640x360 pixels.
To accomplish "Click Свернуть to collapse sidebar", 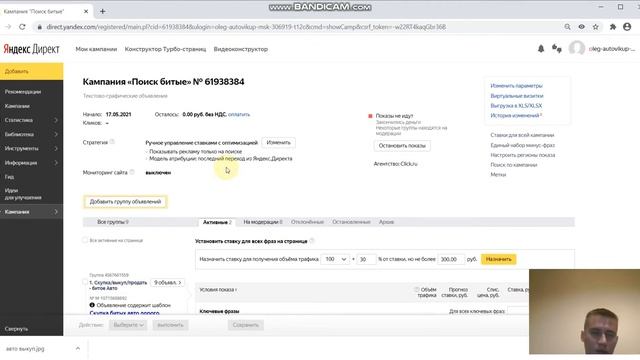I will click(16, 329).
